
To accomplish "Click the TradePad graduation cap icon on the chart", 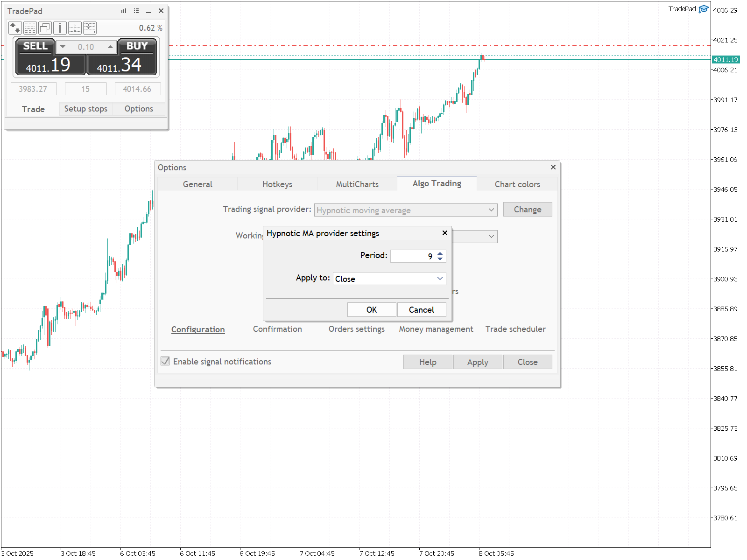I will [x=703, y=9].
